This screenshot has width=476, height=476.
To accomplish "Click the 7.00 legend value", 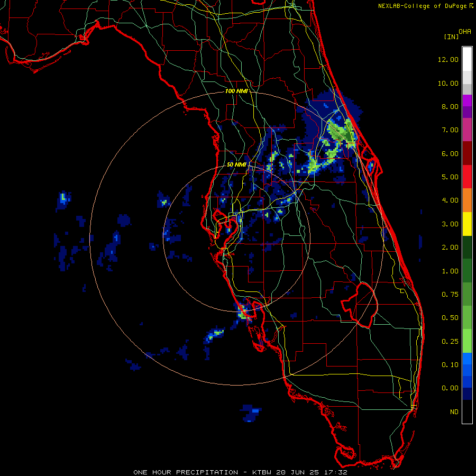I will [450, 130].
